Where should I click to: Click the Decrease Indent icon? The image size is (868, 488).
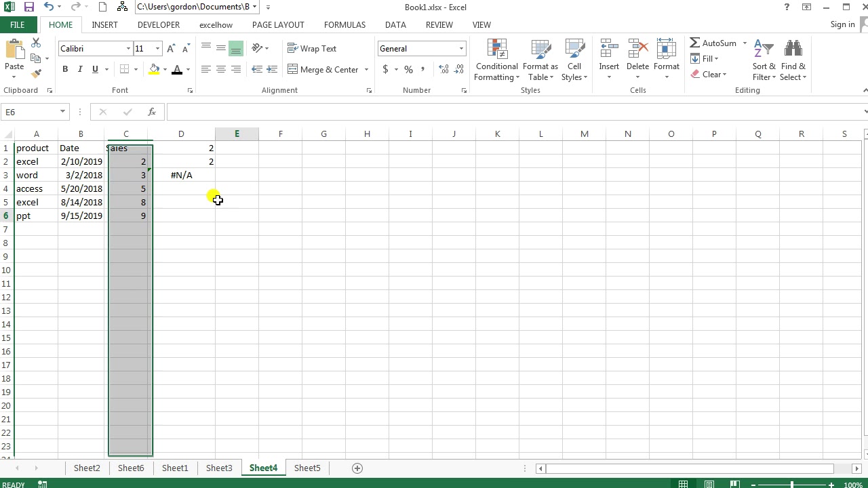pyautogui.click(x=257, y=69)
